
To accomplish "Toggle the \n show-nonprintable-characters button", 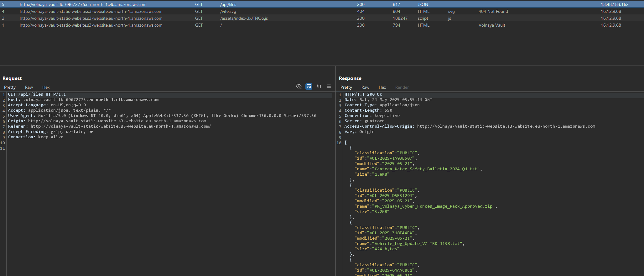I will pyautogui.click(x=319, y=86).
